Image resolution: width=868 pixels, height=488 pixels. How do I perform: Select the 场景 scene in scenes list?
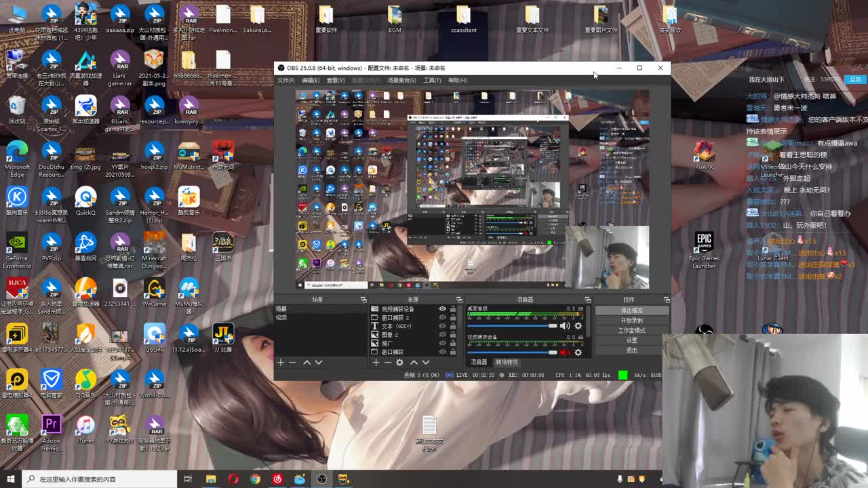(x=320, y=309)
